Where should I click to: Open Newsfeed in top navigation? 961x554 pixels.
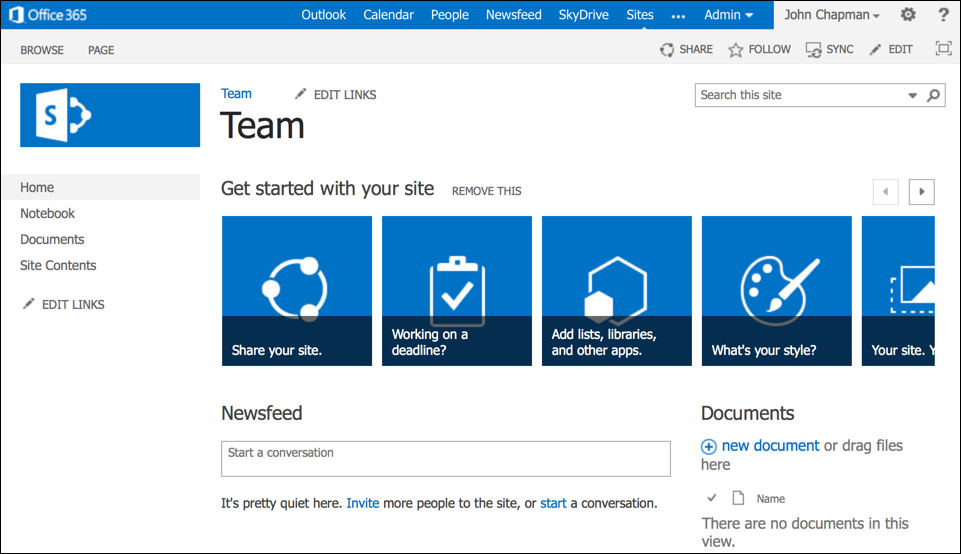click(513, 15)
